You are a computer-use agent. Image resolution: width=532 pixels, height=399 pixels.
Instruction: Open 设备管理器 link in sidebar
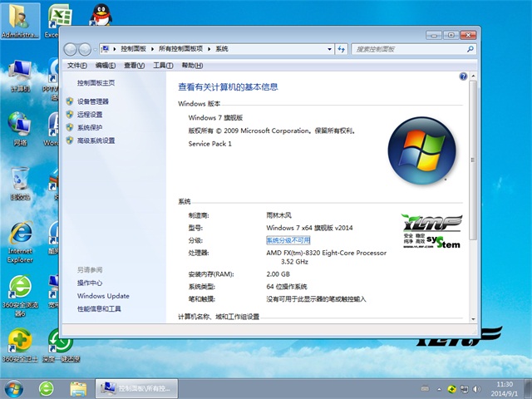pyautogui.click(x=92, y=101)
